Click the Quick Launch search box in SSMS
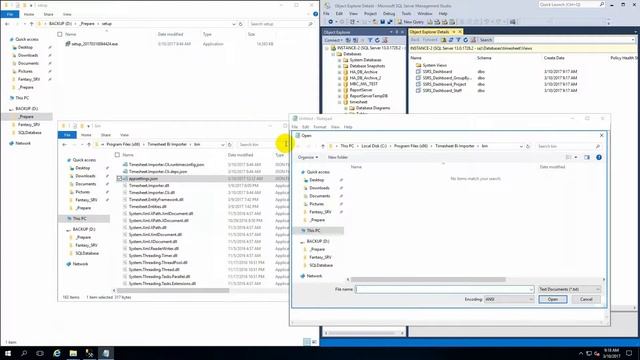The height and width of the screenshot is (360, 640). tap(571, 4)
